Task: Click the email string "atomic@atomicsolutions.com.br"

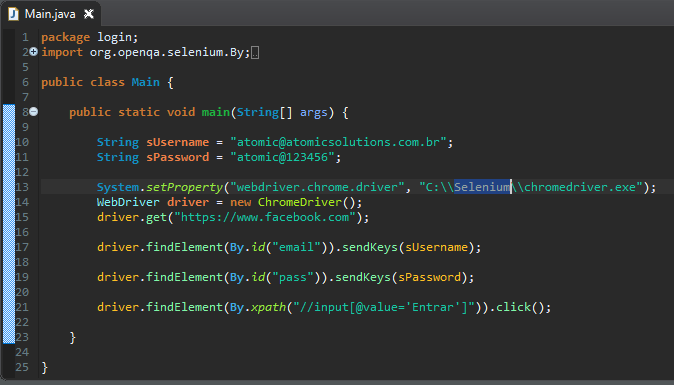Action: 338,142
